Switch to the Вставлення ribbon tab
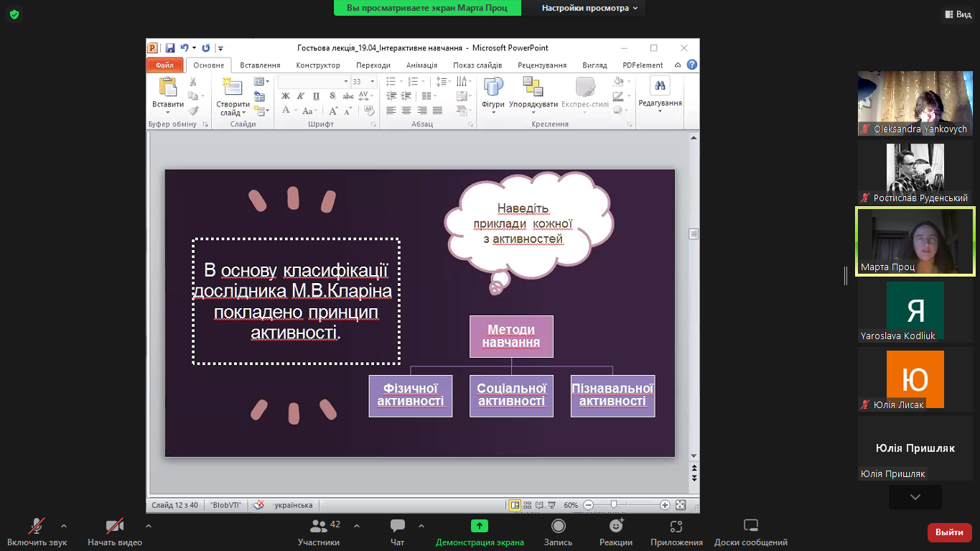The height and width of the screenshot is (551, 980). pyautogui.click(x=260, y=65)
